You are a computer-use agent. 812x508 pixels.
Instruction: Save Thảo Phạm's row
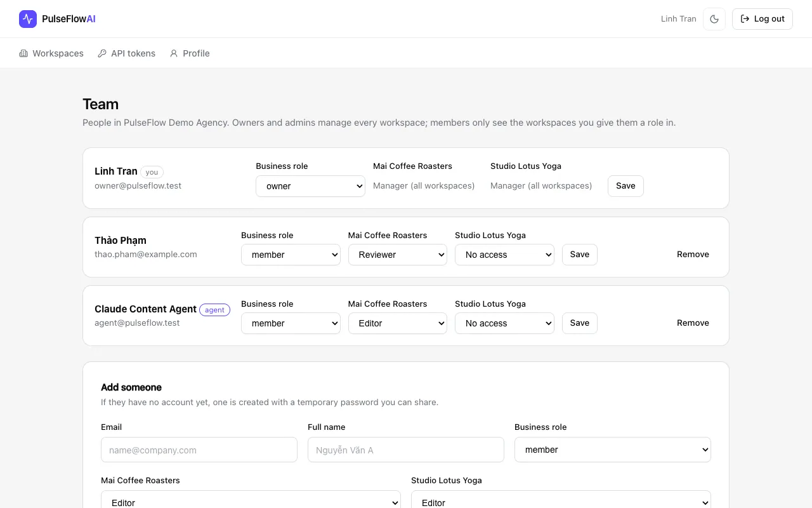580,255
